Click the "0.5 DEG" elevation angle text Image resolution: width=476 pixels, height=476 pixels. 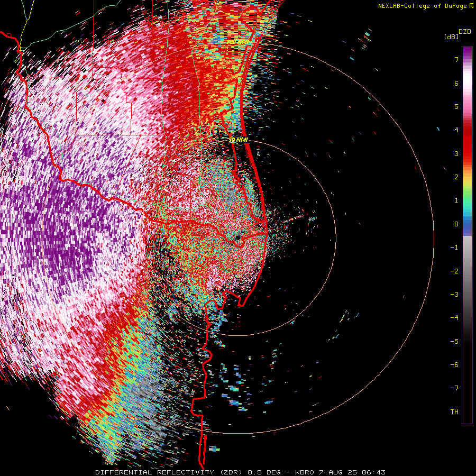point(264,472)
